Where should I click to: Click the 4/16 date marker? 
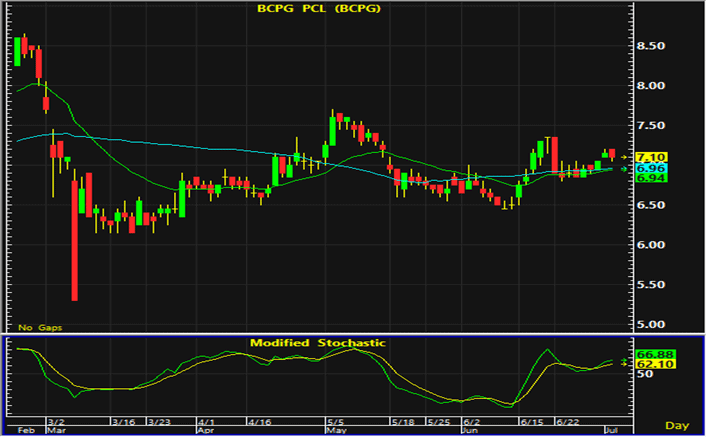tap(259, 422)
